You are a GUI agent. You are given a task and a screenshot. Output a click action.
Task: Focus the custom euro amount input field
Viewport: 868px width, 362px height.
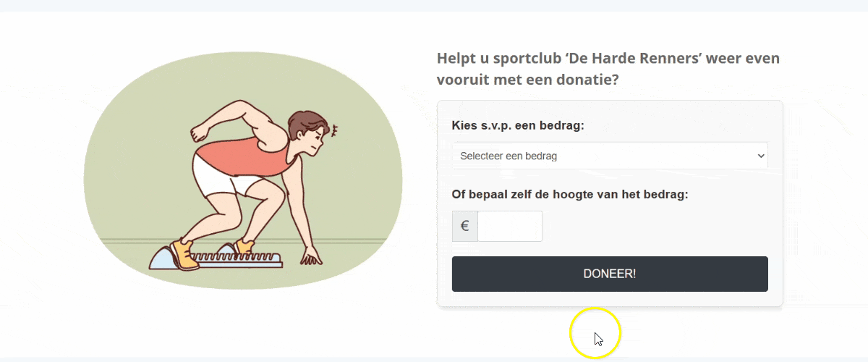pos(510,227)
